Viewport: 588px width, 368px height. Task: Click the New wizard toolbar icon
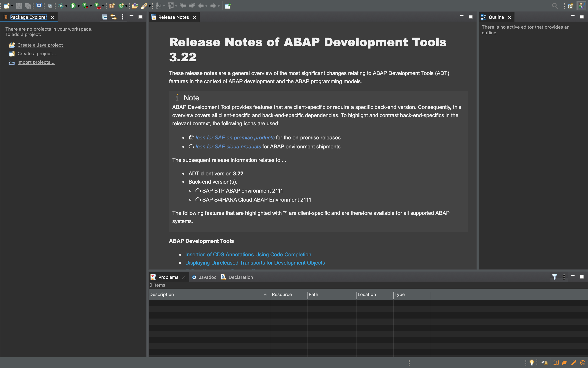(6, 6)
